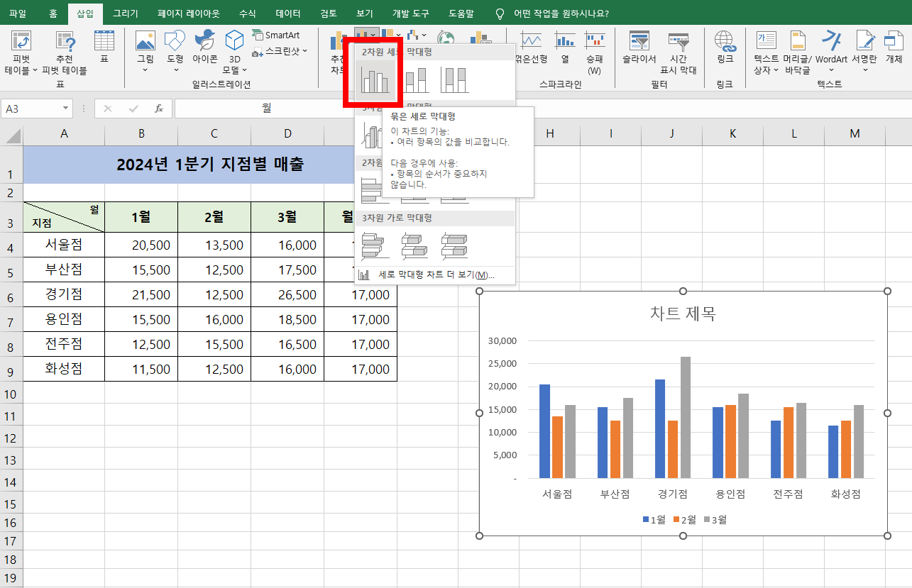Viewport: 912px width, 588px height.
Task: Select cell containing 서울점
Action: 64,245
